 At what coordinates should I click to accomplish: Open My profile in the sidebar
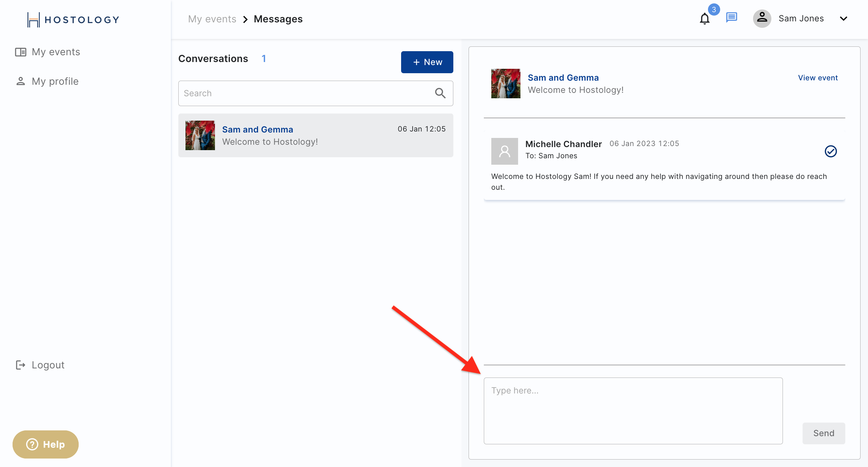[47, 81]
